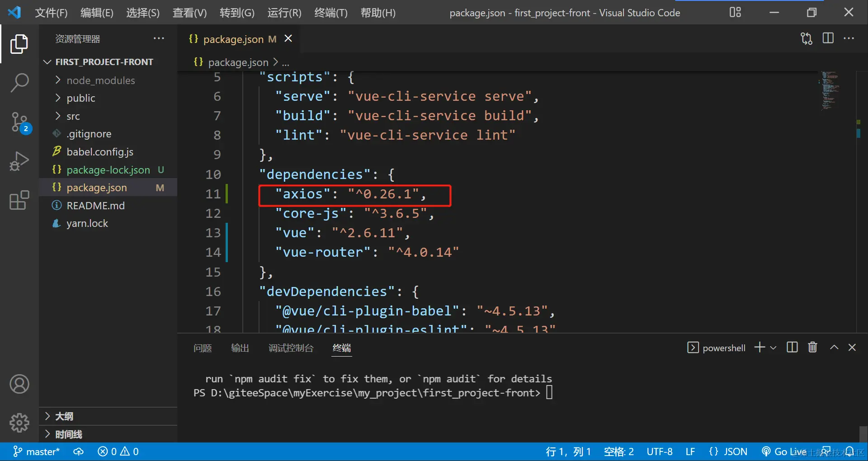
Task: Open the 转到(G) menu
Action: [x=237, y=13]
